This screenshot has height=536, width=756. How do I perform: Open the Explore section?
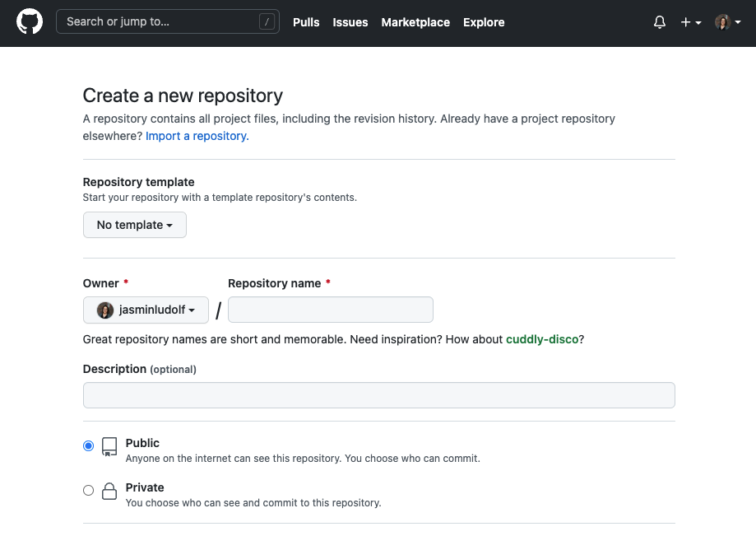[484, 22]
